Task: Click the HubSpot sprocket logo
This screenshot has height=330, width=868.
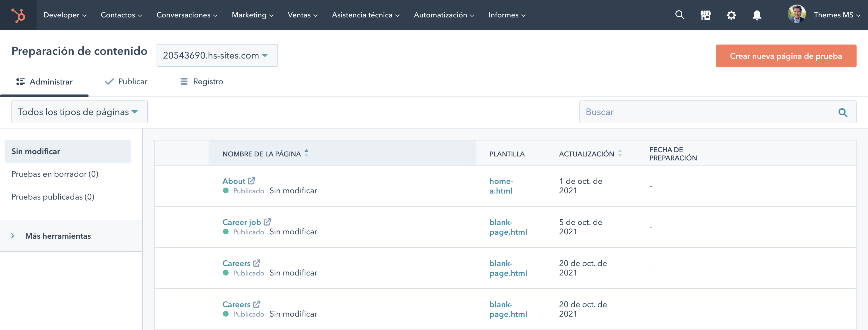Action: 18,15
